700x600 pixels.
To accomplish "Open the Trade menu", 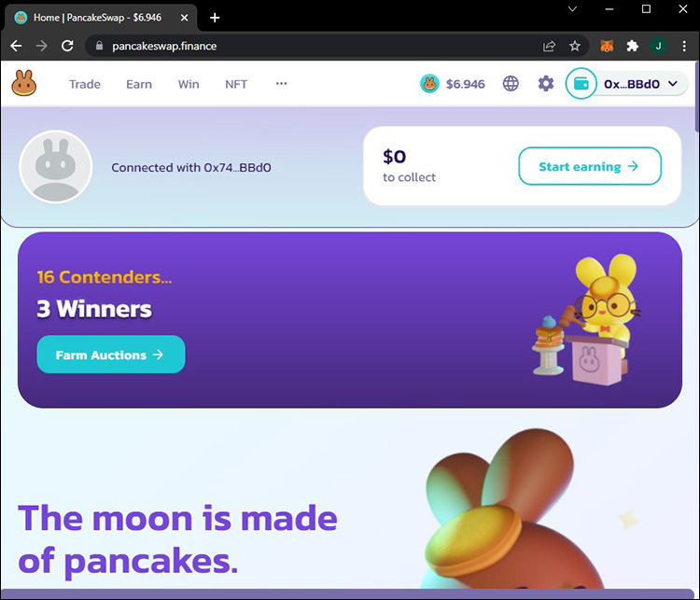I will click(85, 84).
